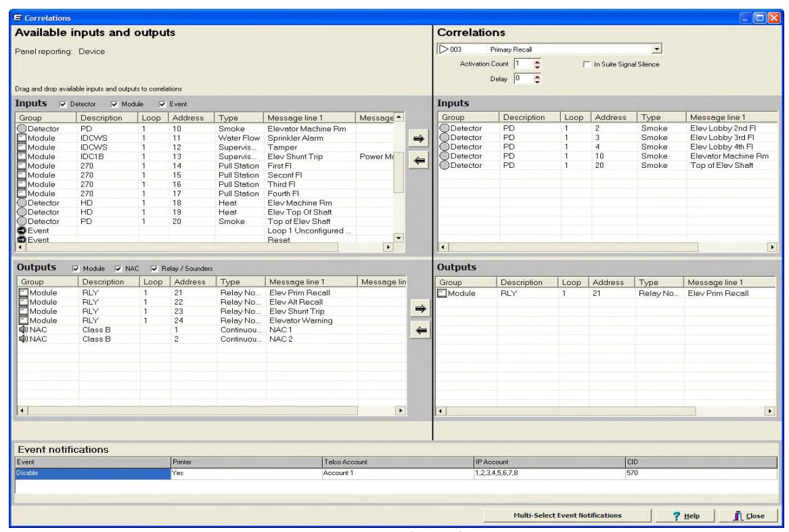
Task: Click available outputs horizontal scroll right arrow
Action: tap(401, 411)
